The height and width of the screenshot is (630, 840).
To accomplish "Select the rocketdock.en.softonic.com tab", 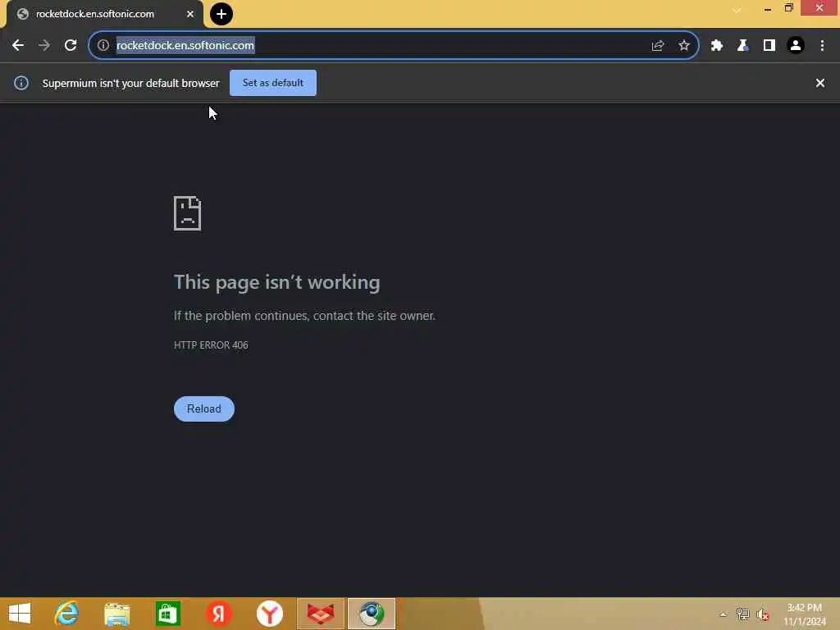I will [x=105, y=14].
